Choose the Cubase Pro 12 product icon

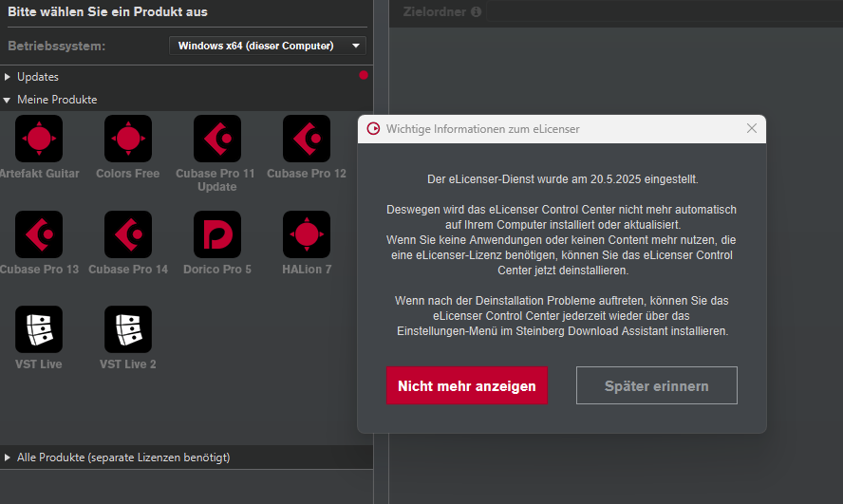click(x=307, y=139)
